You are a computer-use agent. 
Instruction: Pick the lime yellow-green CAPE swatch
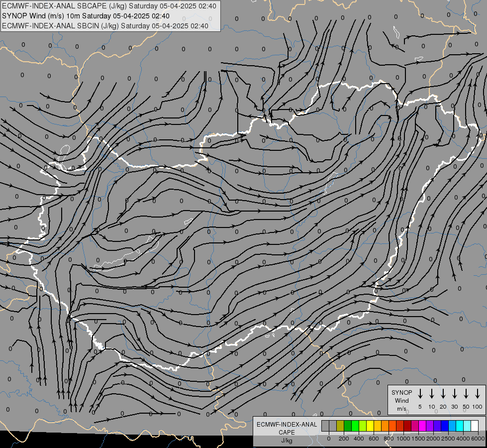(363, 426)
